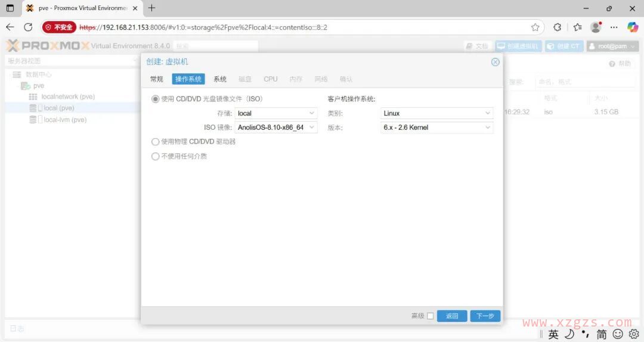Open 文档 documentation button
The height and width of the screenshot is (342, 644).
[x=478, y=46]
